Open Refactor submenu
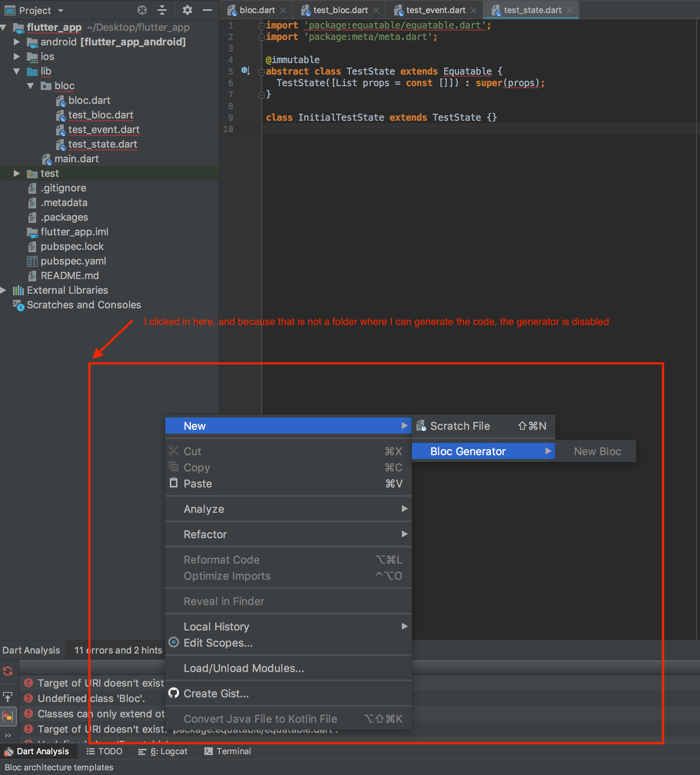This screenshot has height=775, width=700. [x=288, y=534]
